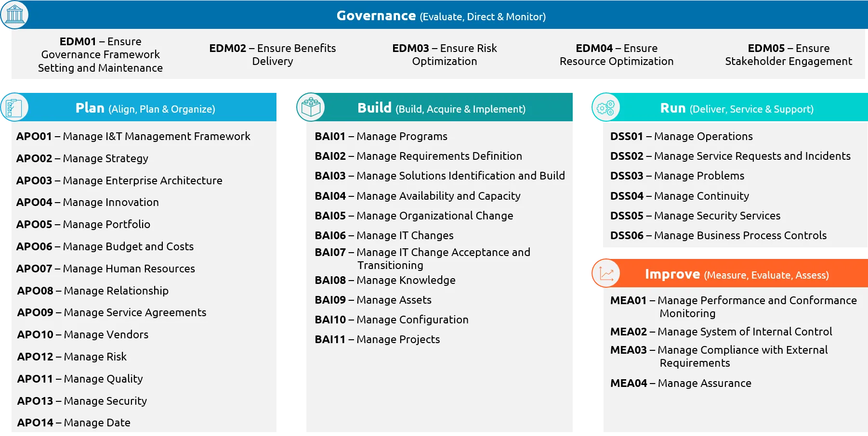
Task: Select APO05 Manage Portfolio
Action: 83,224
